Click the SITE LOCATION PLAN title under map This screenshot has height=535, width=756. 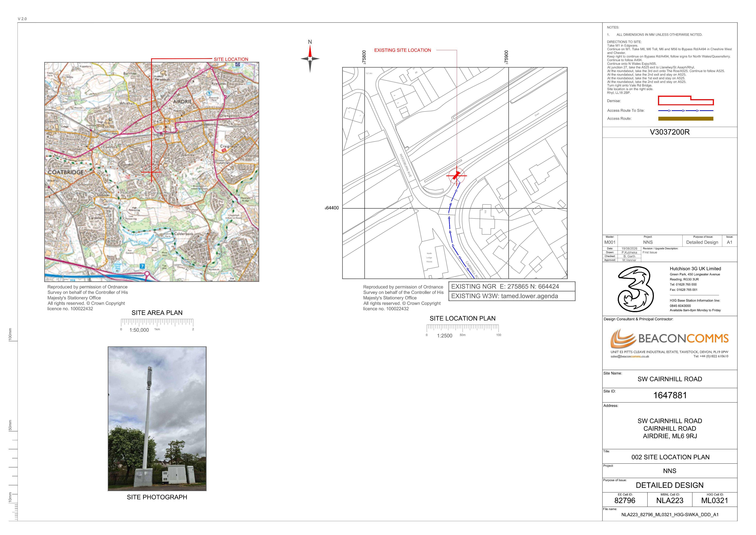click(x=462, y=318)
